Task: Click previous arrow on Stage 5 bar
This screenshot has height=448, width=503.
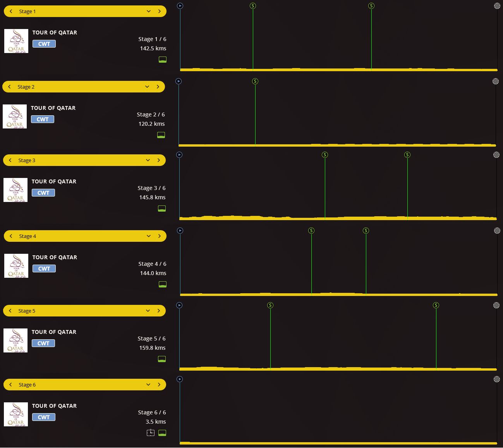Action: point(10,311)
